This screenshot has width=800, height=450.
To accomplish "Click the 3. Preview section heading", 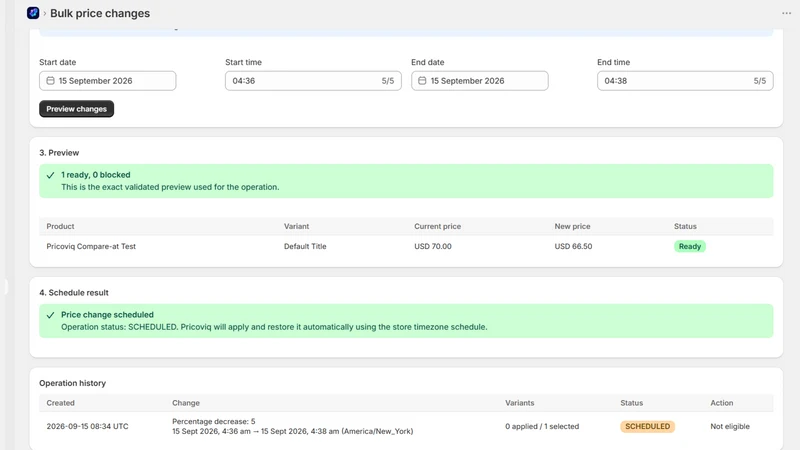I will 59,153.
